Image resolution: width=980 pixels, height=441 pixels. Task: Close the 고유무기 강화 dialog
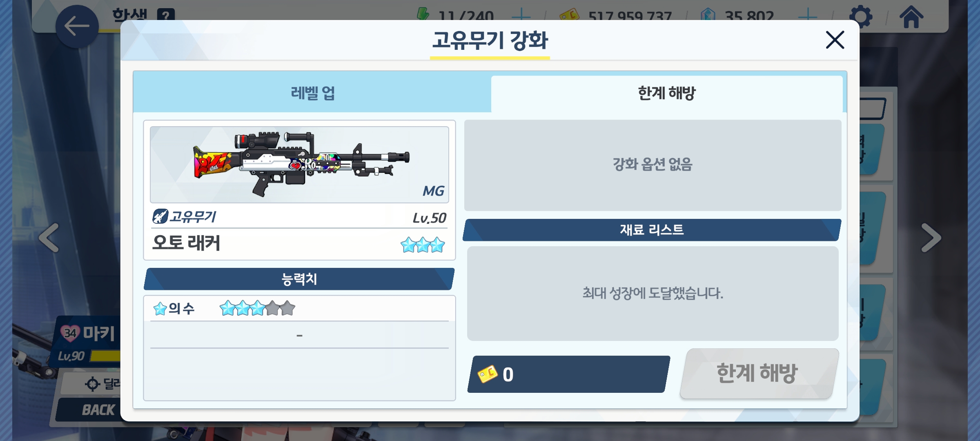click(x=835, y=40)
